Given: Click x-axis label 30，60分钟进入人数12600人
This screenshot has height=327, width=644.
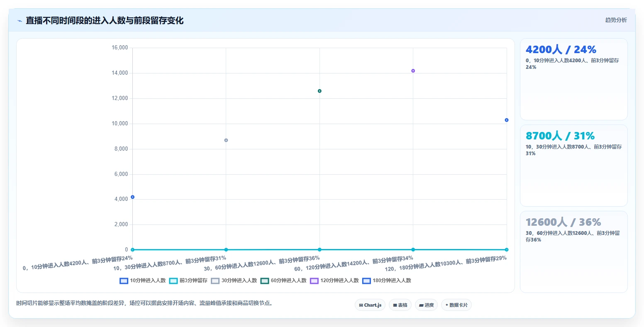Looking at the screenshot, I should click(262, 263).
